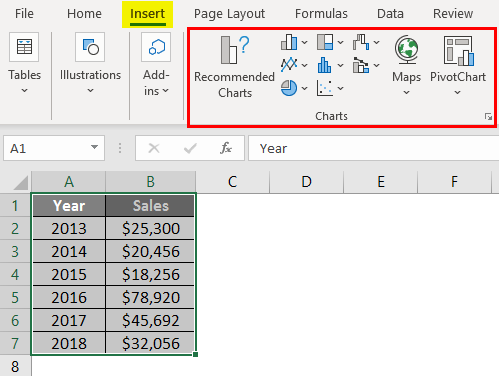Click the Insert Function fx icon
The image size is (499, 376).
coord(226,148)
